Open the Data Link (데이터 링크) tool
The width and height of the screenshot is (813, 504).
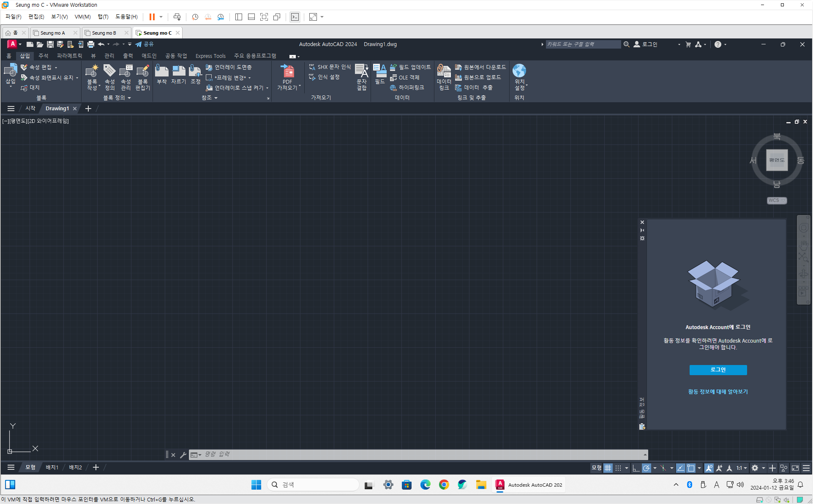click(x=444, y=72)
